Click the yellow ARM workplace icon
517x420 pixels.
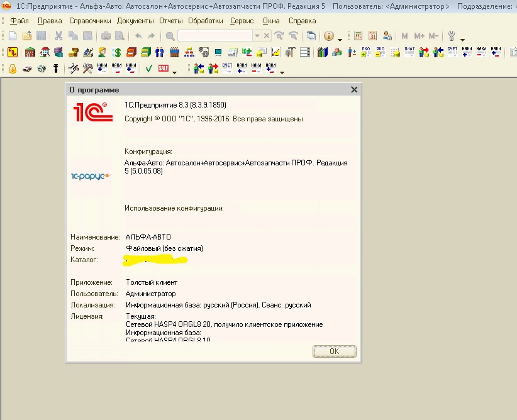pos(13,52)
